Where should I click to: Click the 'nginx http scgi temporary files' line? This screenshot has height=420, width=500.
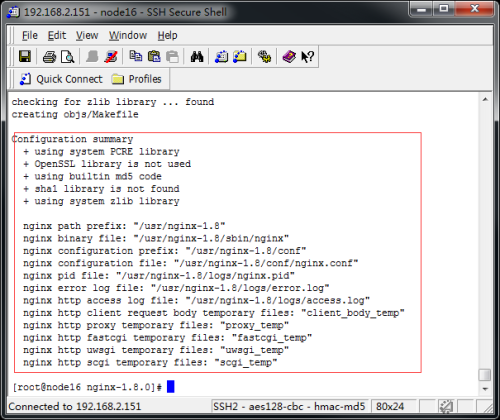tap(150, 362)
